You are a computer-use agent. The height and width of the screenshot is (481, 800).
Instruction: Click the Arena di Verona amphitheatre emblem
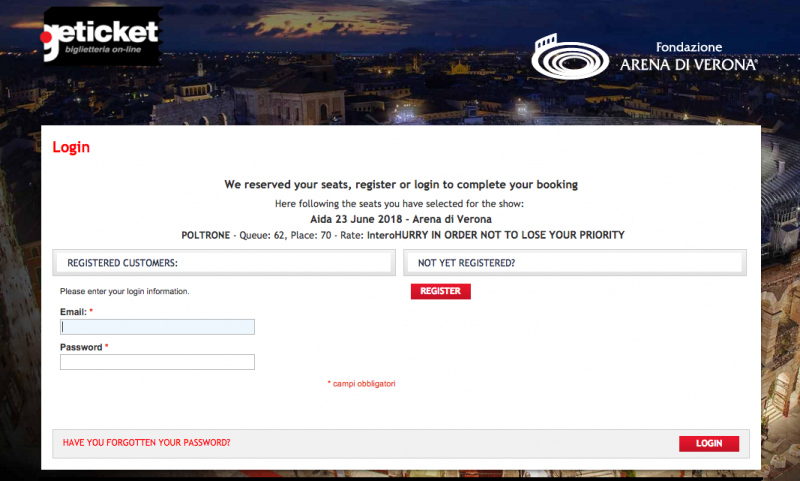(x=570, y=57)
